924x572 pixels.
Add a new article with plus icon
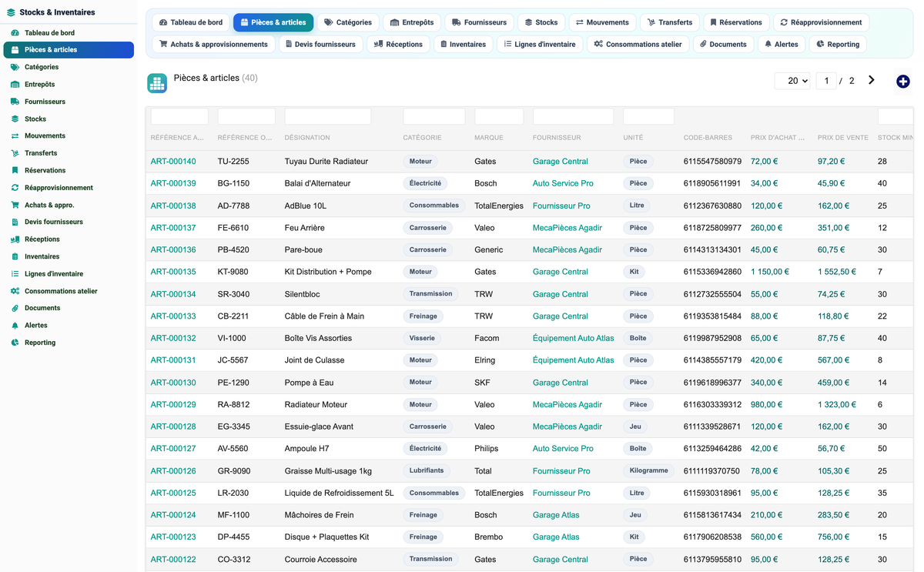pyautogui.click(x=902, y=82)
